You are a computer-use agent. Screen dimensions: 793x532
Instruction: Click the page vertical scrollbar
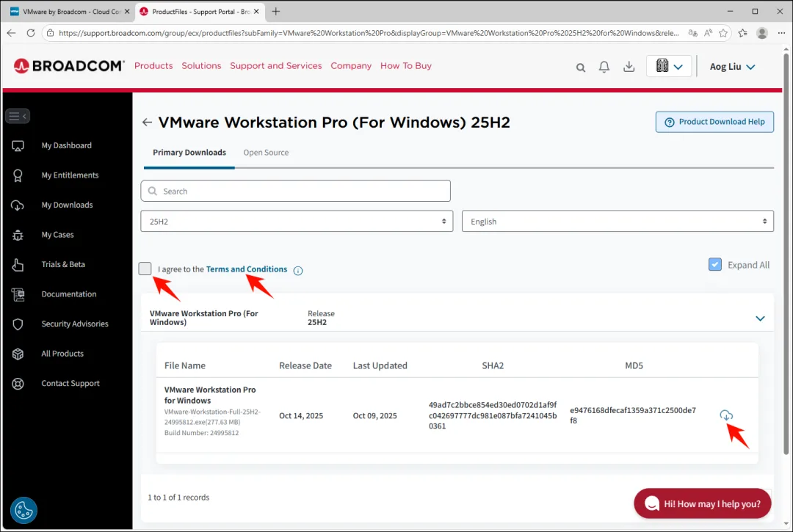coord(786,252)
